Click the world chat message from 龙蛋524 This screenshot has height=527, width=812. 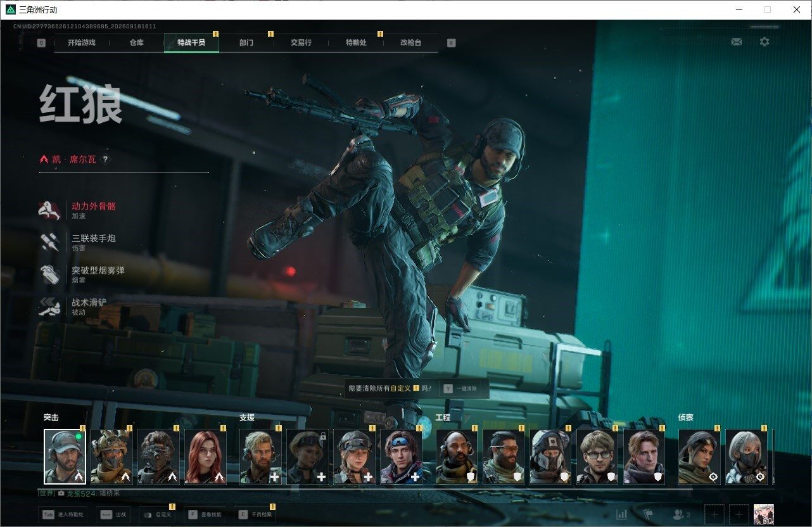pos(79,493)
